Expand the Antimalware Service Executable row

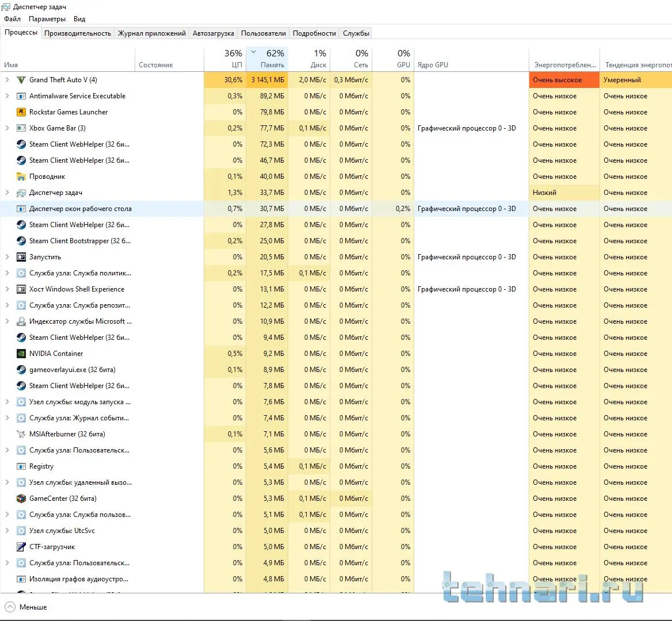coord(7,96)
